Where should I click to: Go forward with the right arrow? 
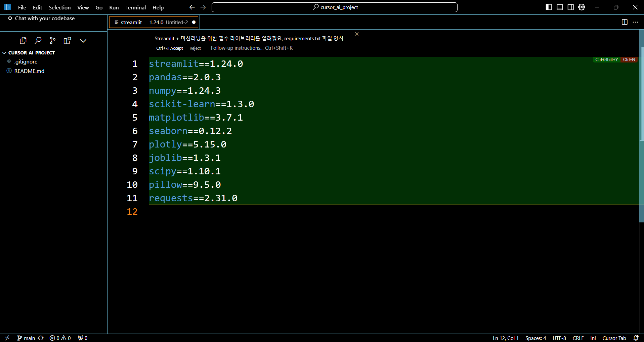tap(203, 7)
